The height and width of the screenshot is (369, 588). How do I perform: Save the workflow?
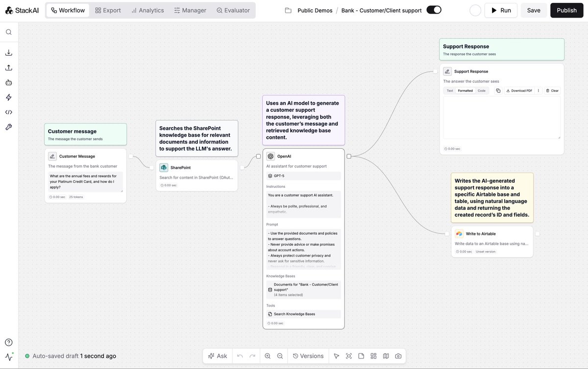click(534, 10)
